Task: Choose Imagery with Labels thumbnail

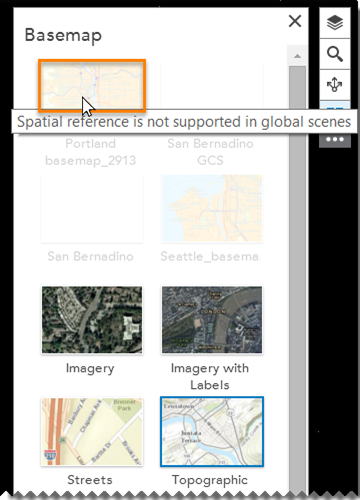Action: coord(212,320)
